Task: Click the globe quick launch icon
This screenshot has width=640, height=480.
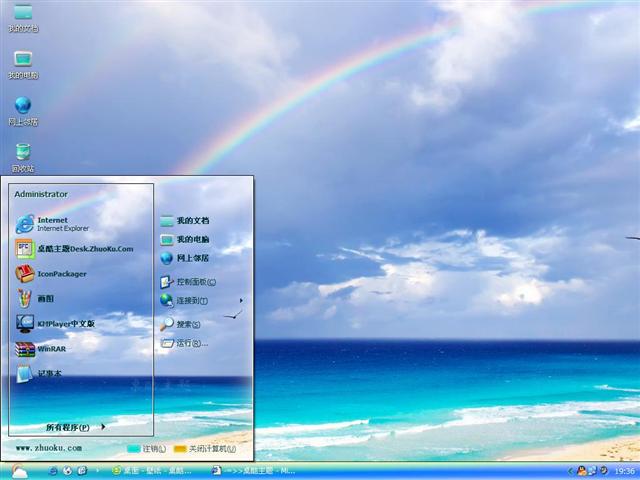Action: (x=67, y=471)
